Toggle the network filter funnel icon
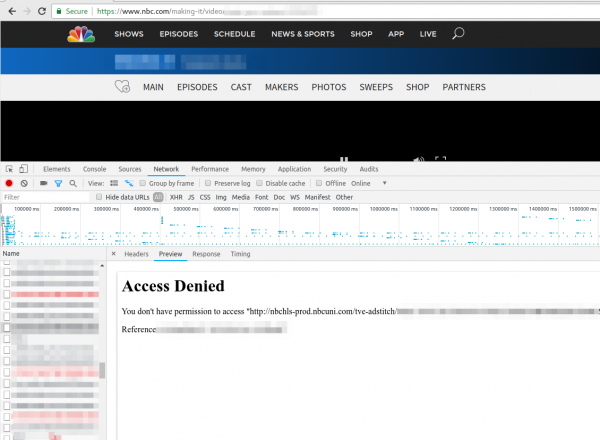 tap(58, 184)
